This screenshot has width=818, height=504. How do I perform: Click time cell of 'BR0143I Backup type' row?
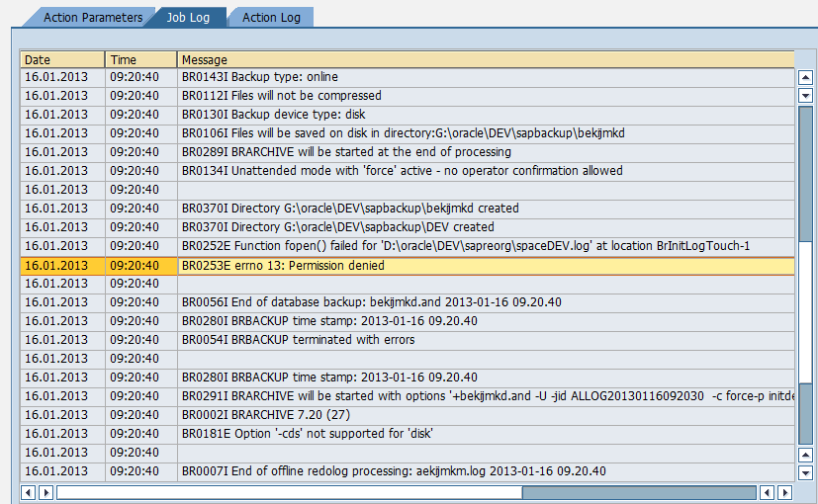point(141,77)
